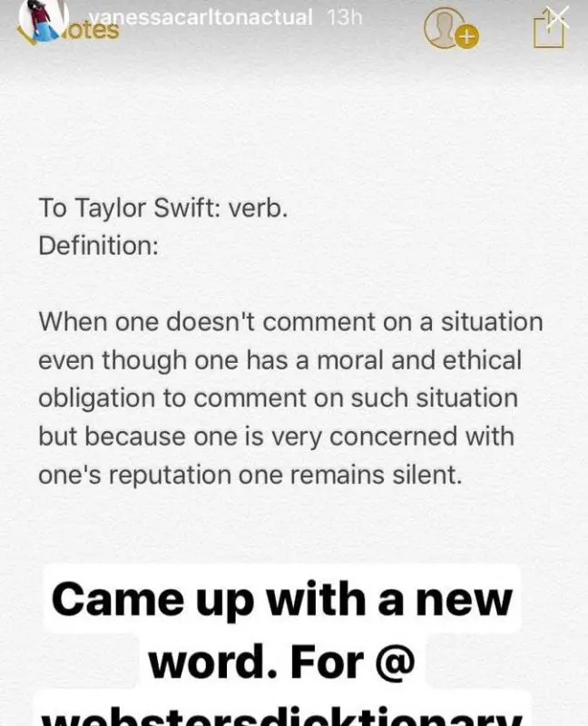Screen dimensions: 588x726
Task: Place cursor in "To Taylor Swift: verb." line
Action: pos(162,208)
